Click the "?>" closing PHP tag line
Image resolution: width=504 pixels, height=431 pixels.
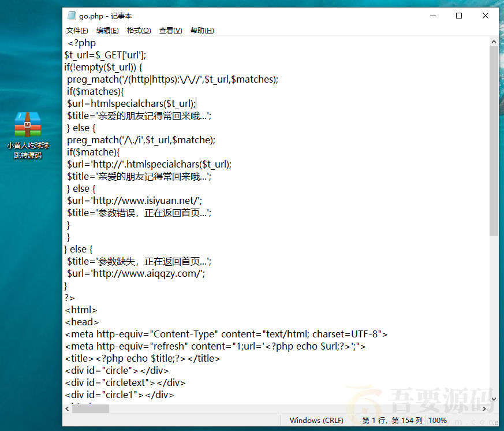pyautogui.click(x=69, y=298)
